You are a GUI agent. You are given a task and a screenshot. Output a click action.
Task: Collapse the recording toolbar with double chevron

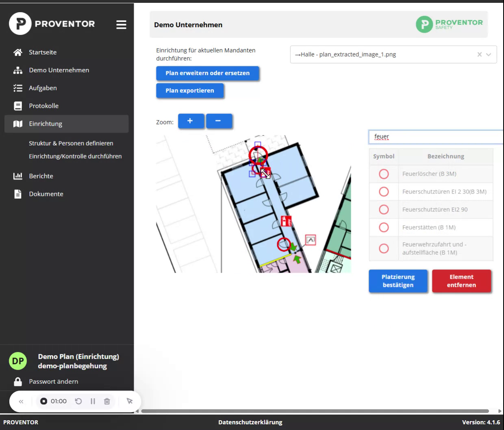click(21, 401)
